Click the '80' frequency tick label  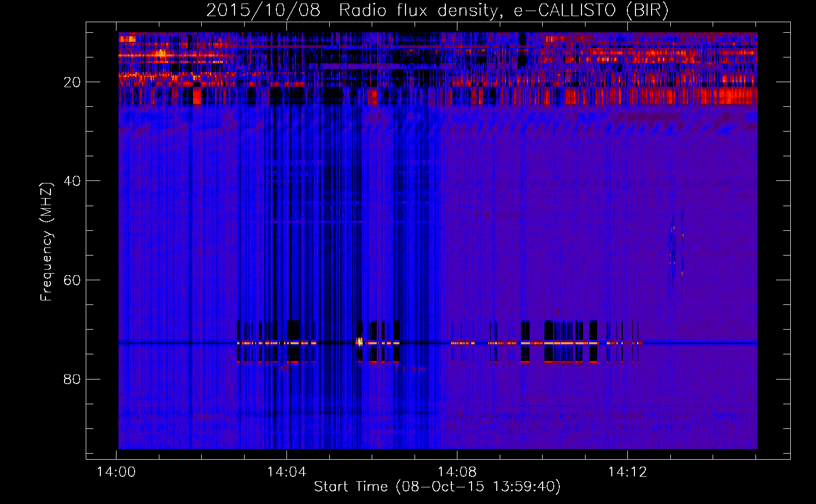click(72, 379)
